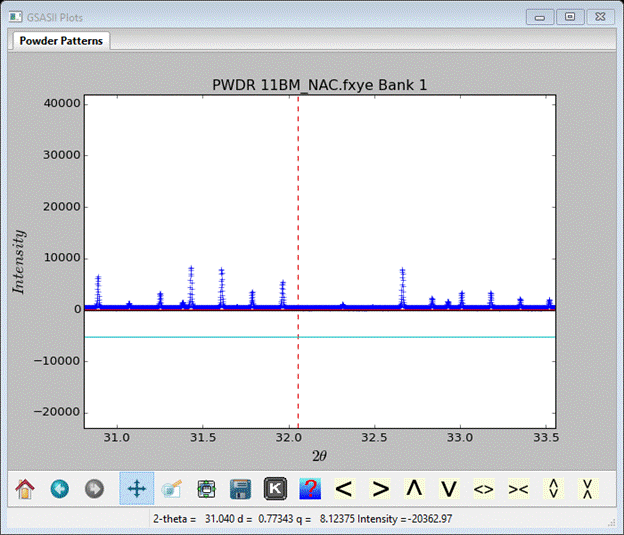This screenshot has height=535, width=624.
Task: Move plot up with caret button
Action: [x=414, y=488]
